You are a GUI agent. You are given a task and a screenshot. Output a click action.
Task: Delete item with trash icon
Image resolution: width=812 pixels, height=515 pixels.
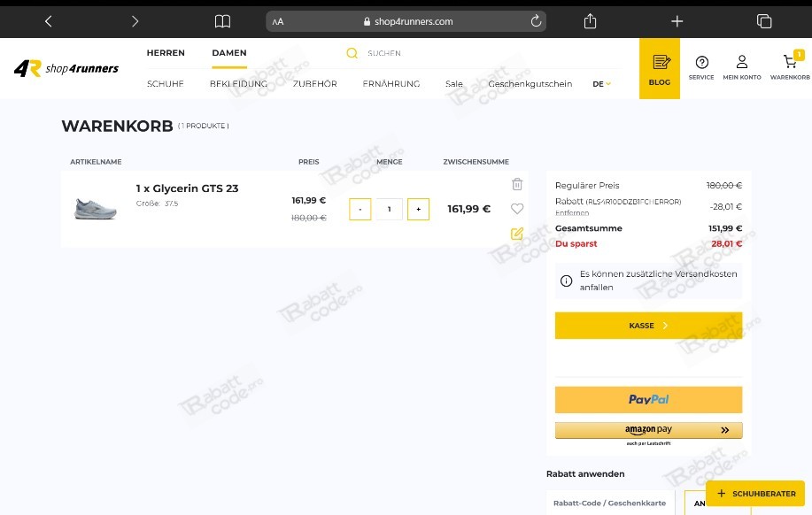click(x=517, y=184)
